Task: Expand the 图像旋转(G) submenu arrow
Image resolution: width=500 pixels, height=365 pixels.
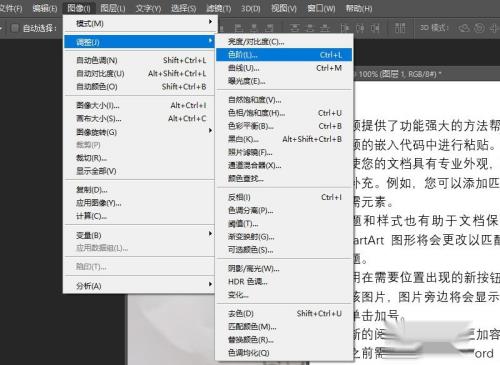Action: point(210,130)
